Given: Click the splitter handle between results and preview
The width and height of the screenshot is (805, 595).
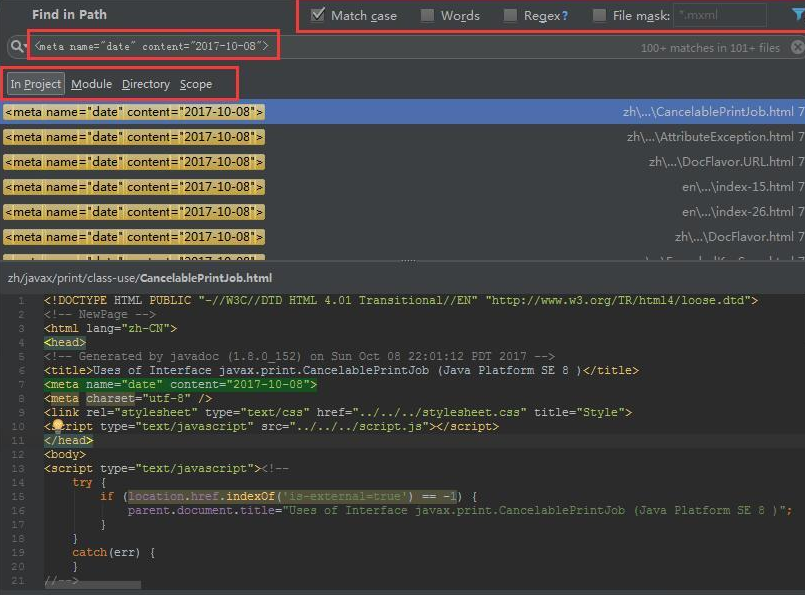Looking at the screenshot, I should pos(408,260).
